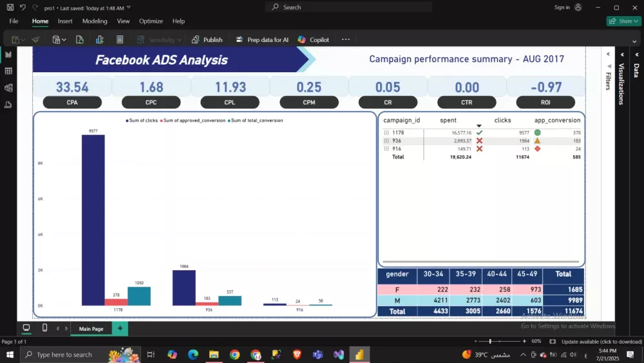Click the zoom slider handle

pos(490,341)
